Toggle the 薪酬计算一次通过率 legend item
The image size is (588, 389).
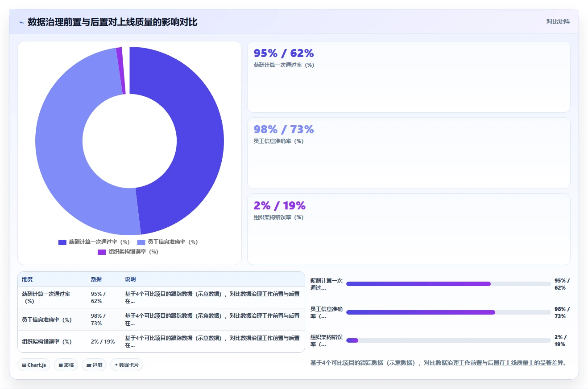(94, 242)
